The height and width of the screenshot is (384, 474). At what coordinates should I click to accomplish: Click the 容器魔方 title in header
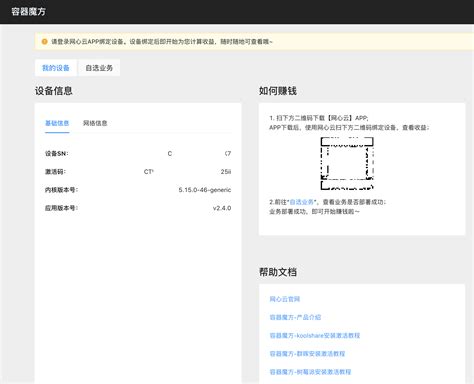point(28,12)
